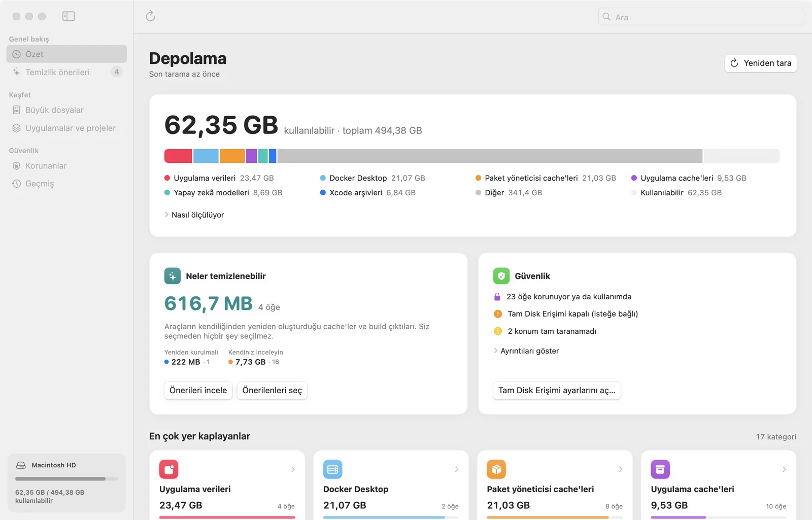Click the Macintosh HD usage progress bar

coord(66,479)
